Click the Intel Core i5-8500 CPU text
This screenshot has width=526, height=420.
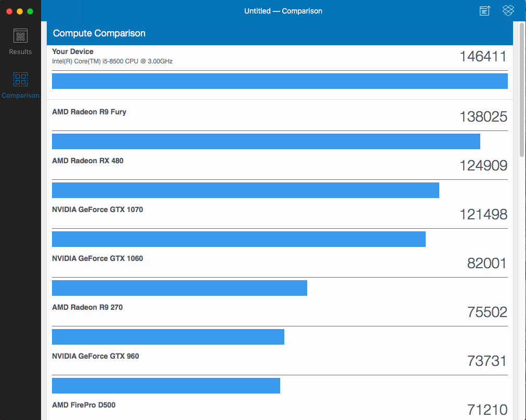112,61
